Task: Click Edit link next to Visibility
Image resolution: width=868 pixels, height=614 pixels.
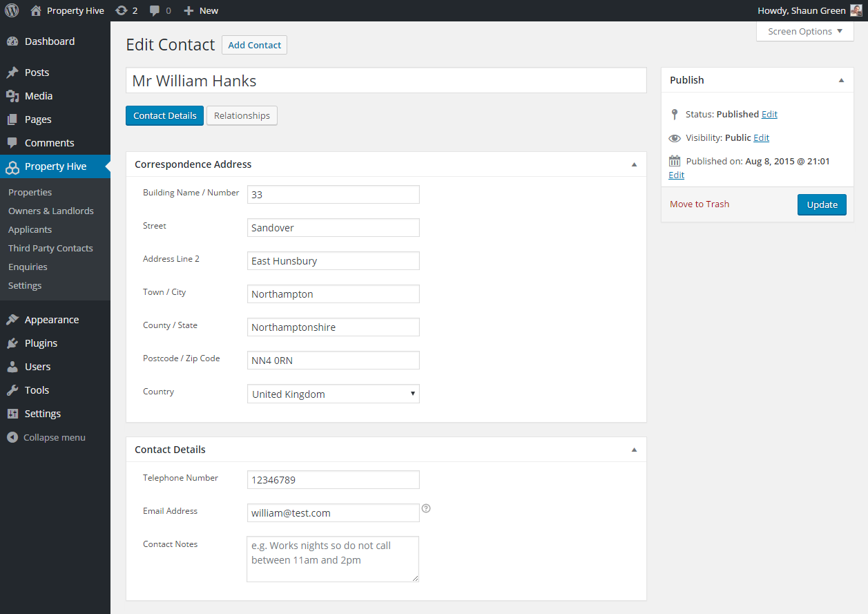Action: [761, 137]
